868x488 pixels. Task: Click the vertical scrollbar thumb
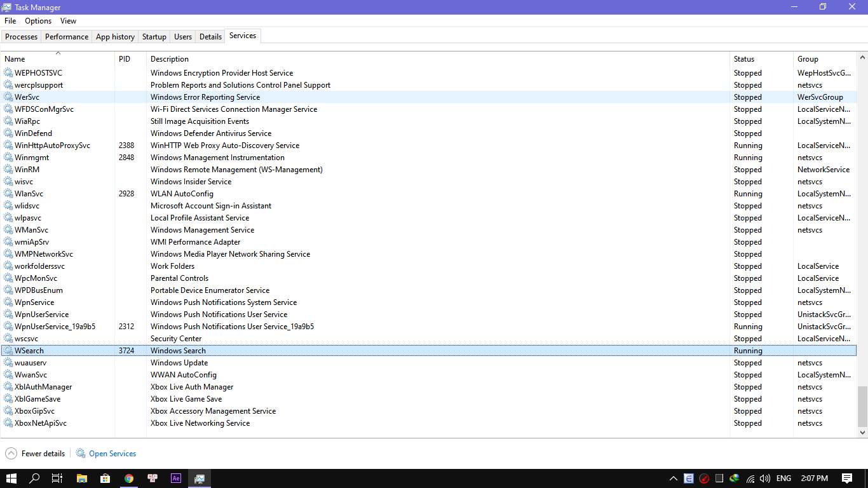click(862, 407)
